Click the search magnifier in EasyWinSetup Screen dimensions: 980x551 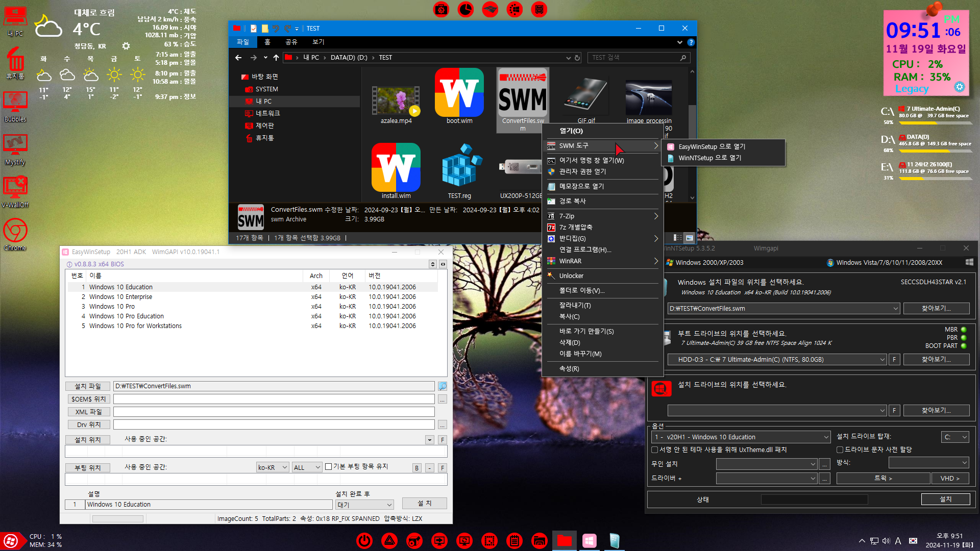click(442, 386)
